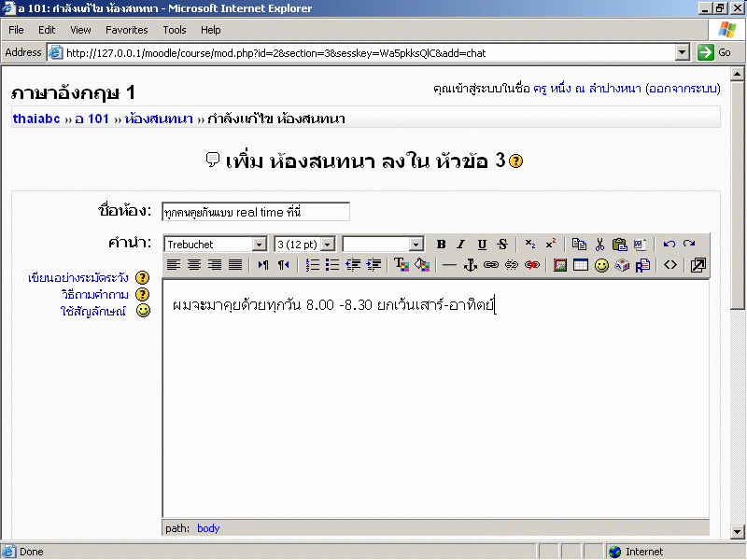Click the body path link
Viewport: 747px width, 560px height.
[208, 528]
